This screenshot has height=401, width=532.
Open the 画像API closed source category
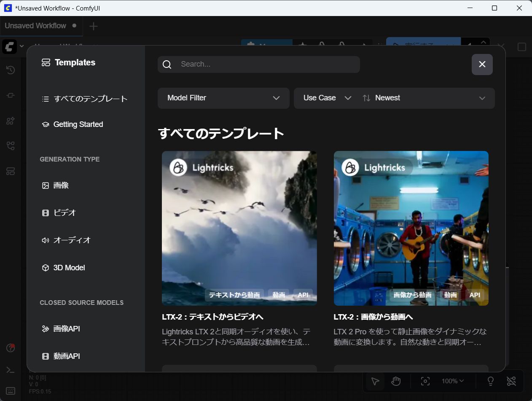pyautogui.click(x=66, y=329)
